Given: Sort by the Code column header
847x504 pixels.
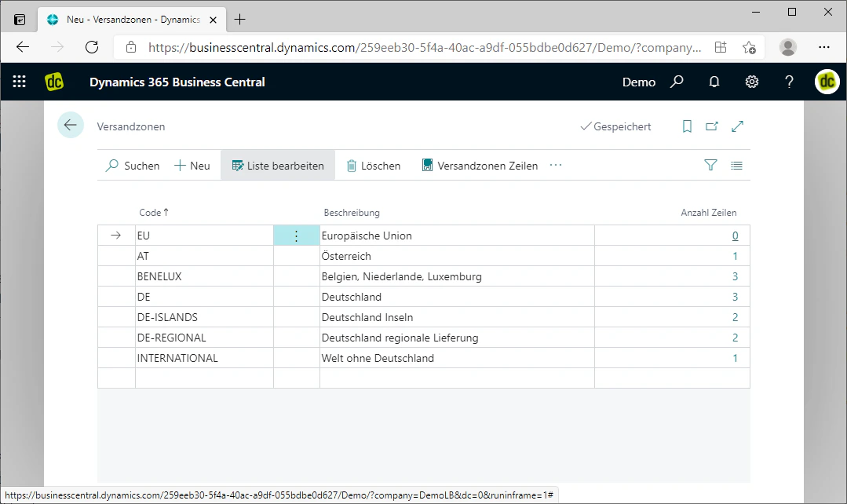Looking at the screenshot, I should [x=153, y=212].
